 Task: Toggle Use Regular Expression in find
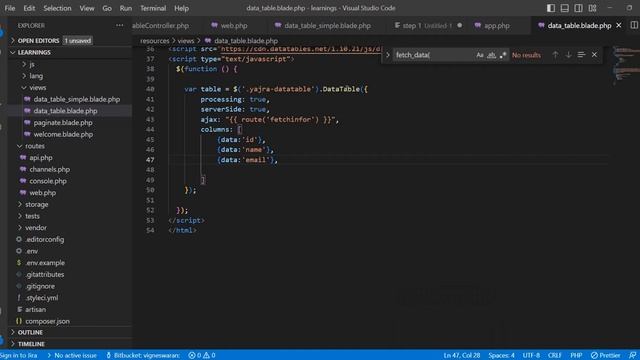[503, 55]
